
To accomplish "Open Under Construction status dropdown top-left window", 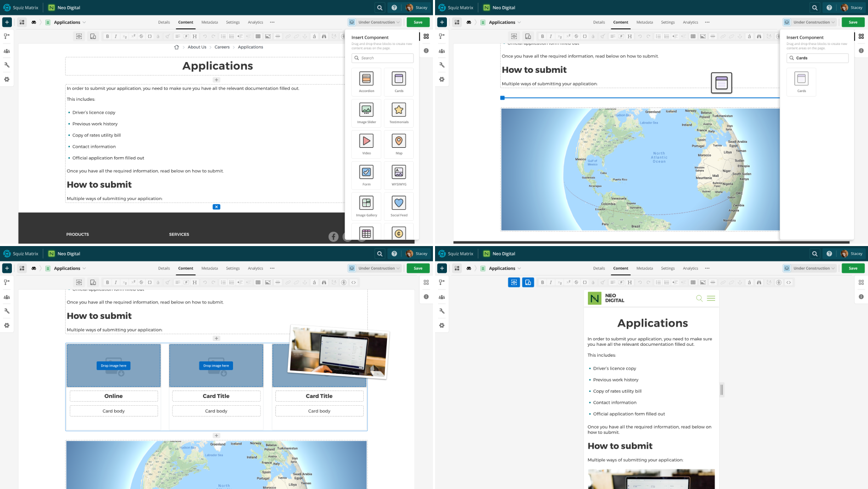I will 375,22.
